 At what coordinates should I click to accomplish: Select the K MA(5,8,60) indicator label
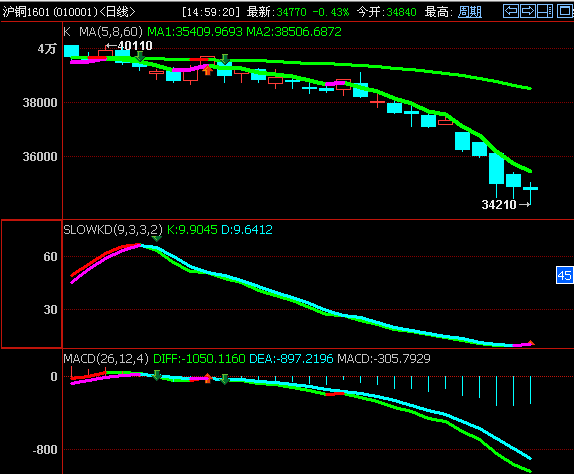coord(103,32)
